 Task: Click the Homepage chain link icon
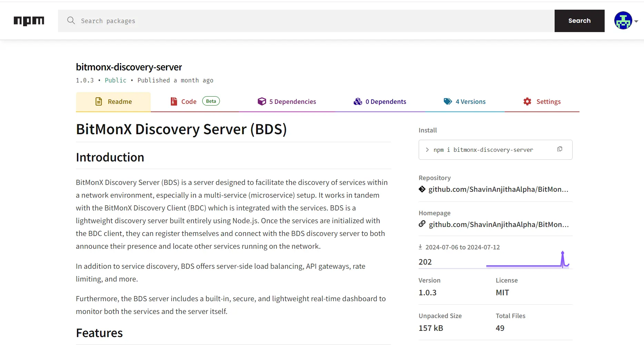(x=422, y=224)
